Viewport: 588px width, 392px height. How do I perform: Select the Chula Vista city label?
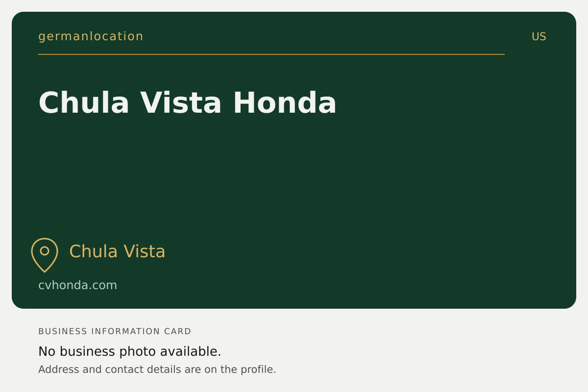(117, 251)
